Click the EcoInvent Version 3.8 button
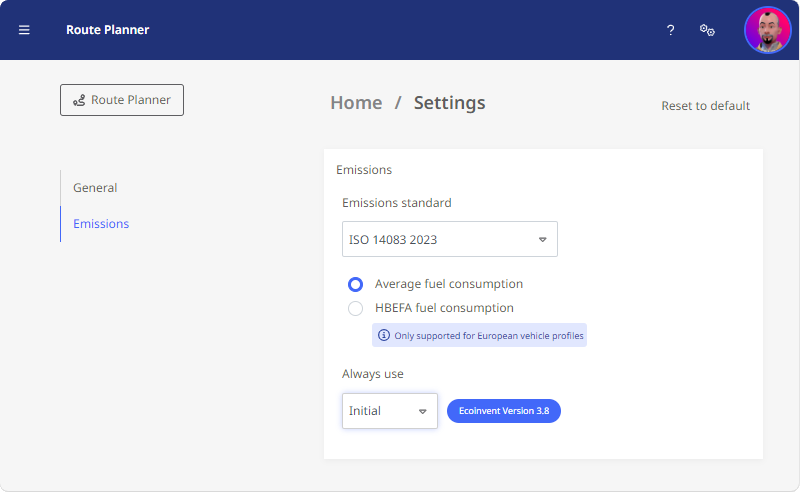 pyautogui.click(x=504, y=411)
